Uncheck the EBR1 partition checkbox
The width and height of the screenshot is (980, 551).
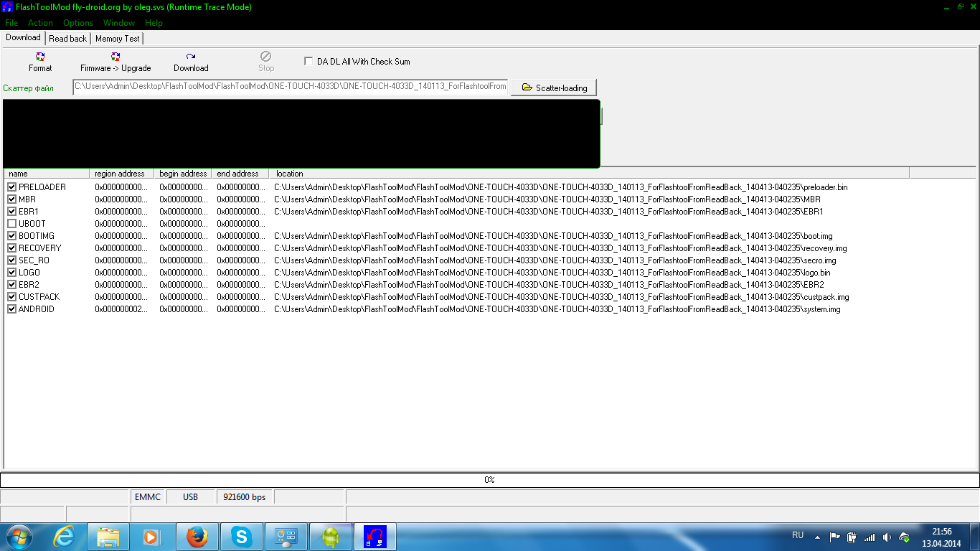pyautogui.click(x=11, y=212)
